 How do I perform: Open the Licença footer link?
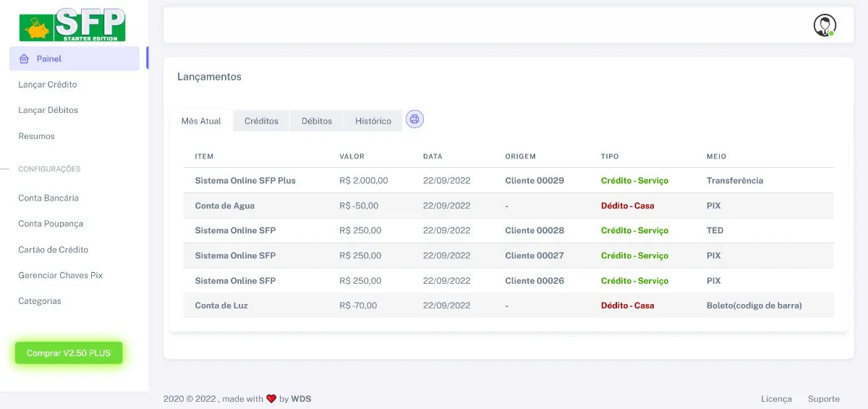point(776,399)
